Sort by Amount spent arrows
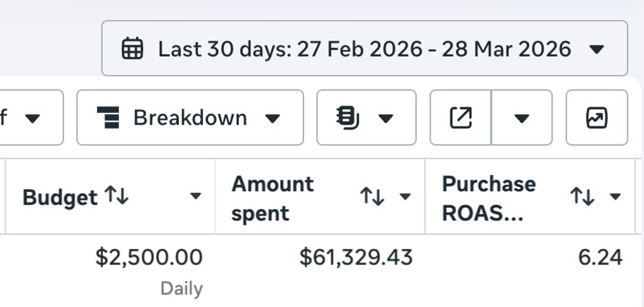This screenshot has width=644, height=307. pos(372,197)
